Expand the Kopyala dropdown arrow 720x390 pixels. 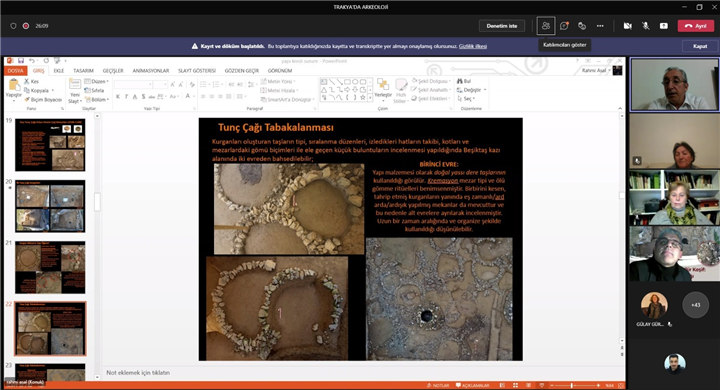(x=53, y=90)
